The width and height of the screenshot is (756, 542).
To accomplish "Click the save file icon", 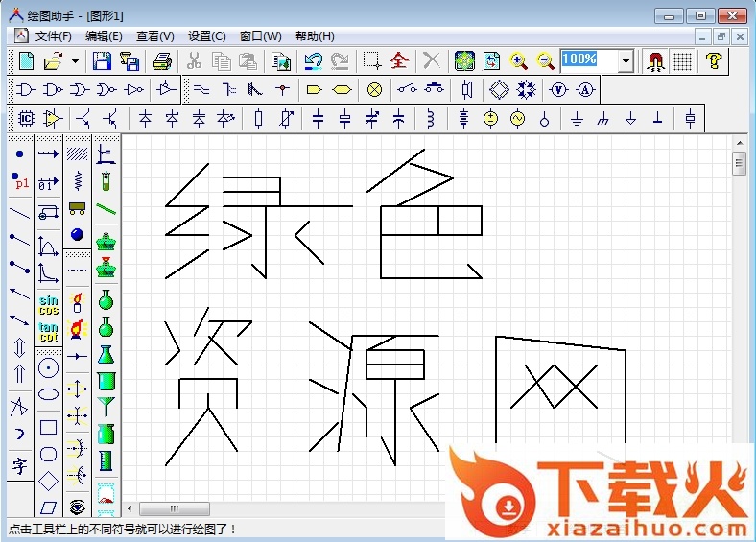I will pyautogui.click(x=102, y=61).
